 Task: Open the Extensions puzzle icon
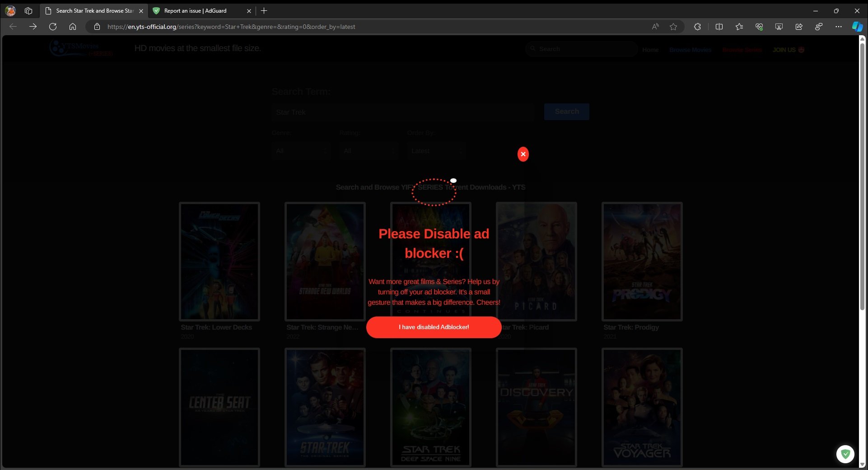(697, 27)
